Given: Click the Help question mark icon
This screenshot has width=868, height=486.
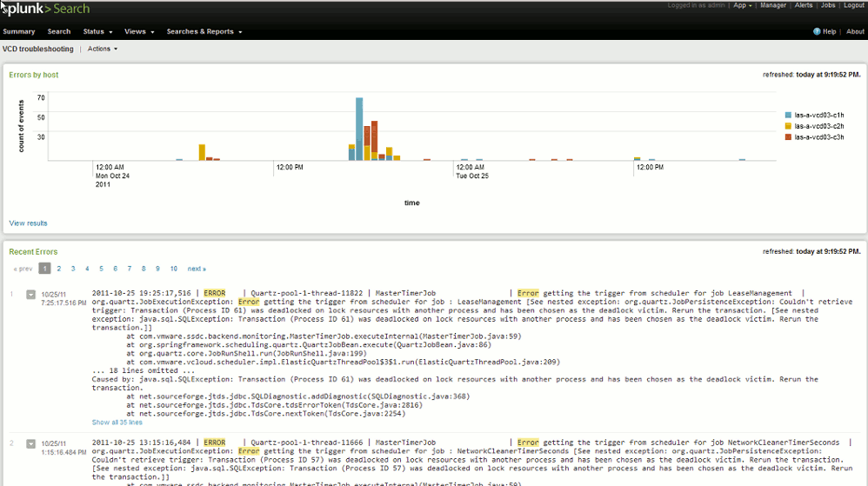Looking at the screenshot, I should [x=817, y=31].
